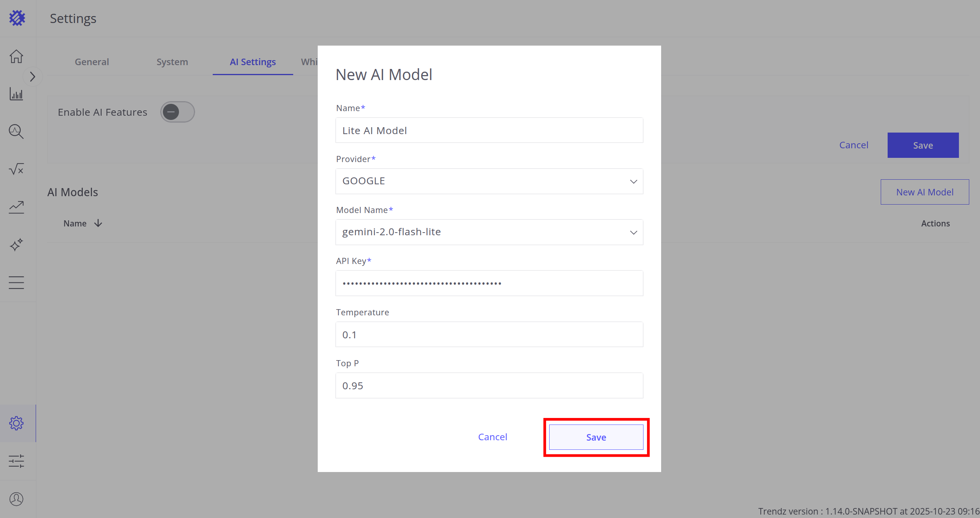This screenshot has width=980, height=518.
Task: Open the AI sparkle assistant icon
Action: [16, 244]
